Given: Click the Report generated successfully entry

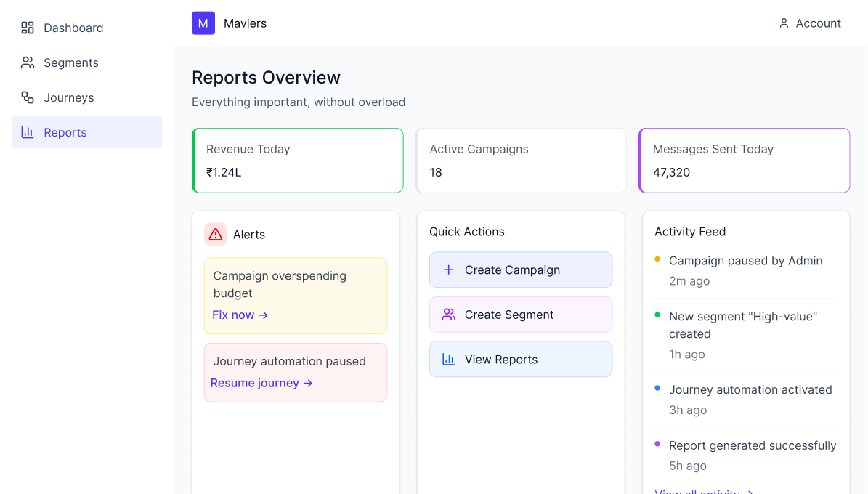Looking at the screenshot, I should 753,446.
